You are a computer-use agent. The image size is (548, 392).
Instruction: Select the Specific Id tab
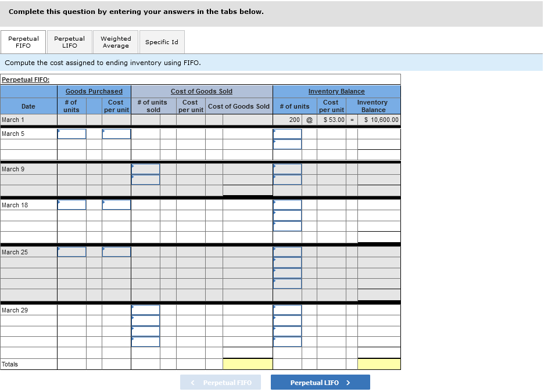[162, 41]
